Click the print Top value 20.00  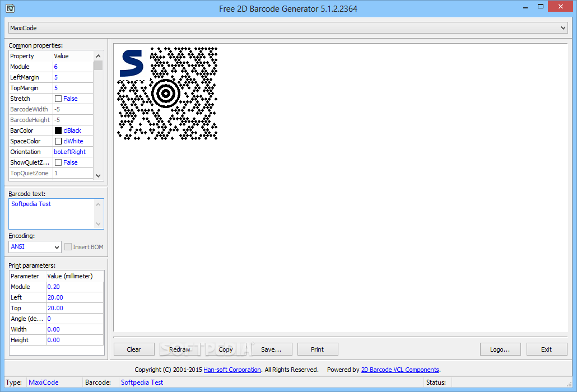click(75, 308)
